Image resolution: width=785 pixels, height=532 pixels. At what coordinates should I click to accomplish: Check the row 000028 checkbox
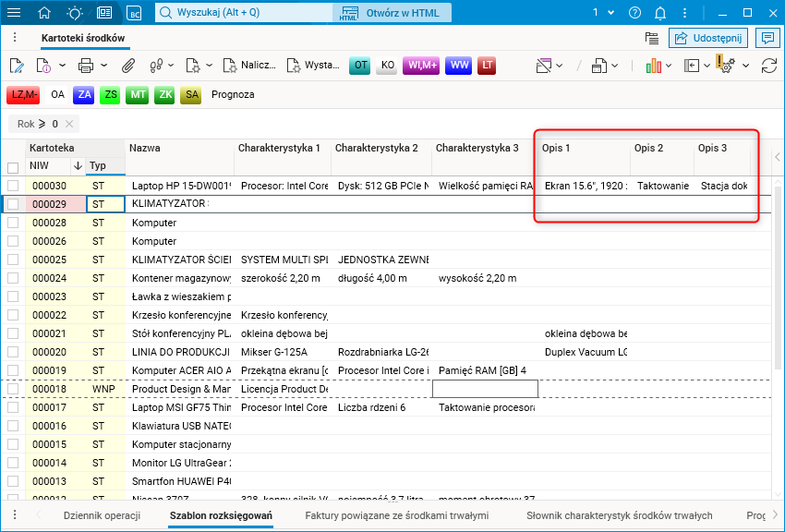[x=13, y=223]
